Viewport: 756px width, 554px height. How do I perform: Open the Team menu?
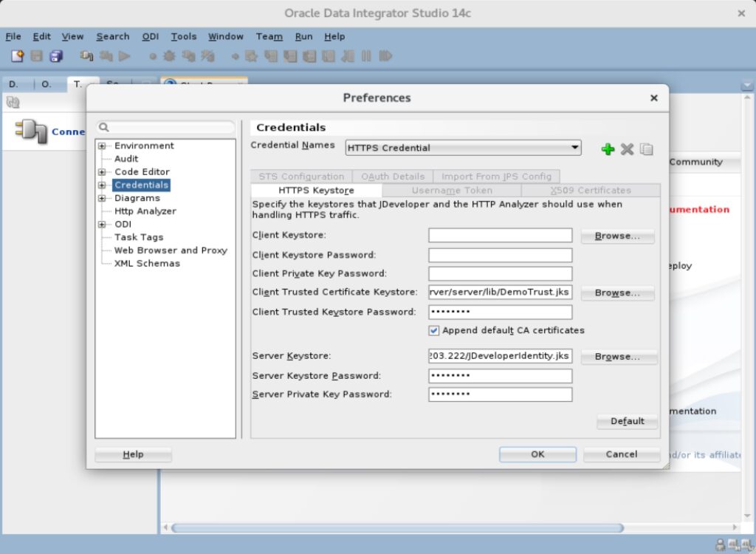(269, 37)
